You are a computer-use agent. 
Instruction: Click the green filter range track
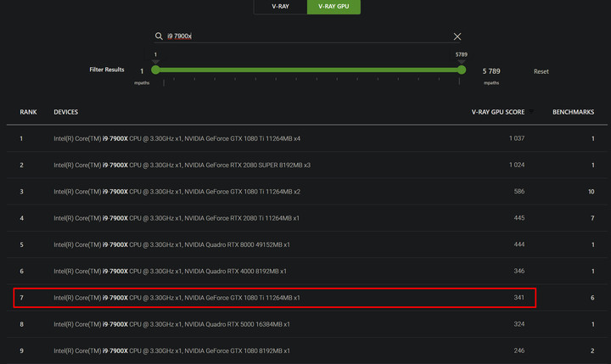[x=308, y=70]
